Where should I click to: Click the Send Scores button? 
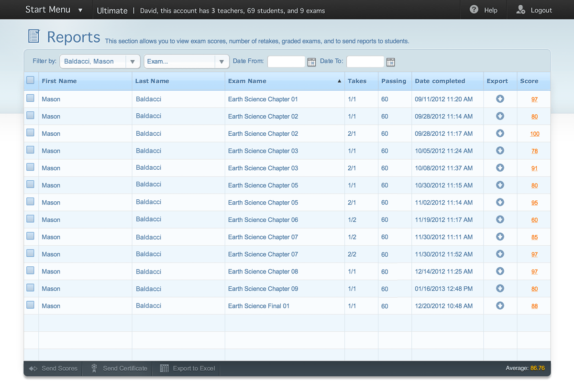coord(54,368)
